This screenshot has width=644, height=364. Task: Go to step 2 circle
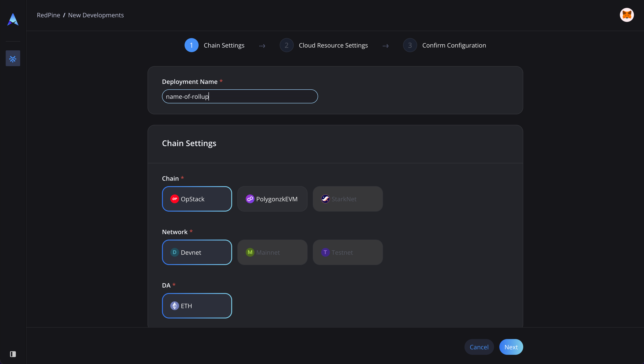click(x=286, y=45)
